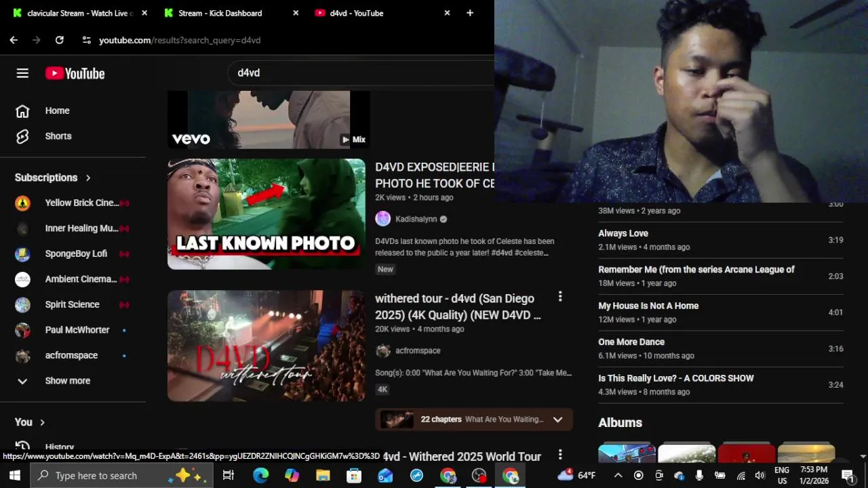The image size is (868, 488).
Task: Open clock and calendar at 7:53 PM
Action: click(x=814, y=475)
